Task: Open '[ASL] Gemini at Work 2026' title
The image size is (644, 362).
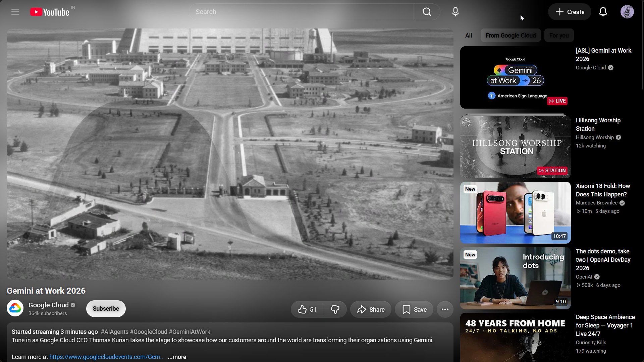Action: (603, 55)
